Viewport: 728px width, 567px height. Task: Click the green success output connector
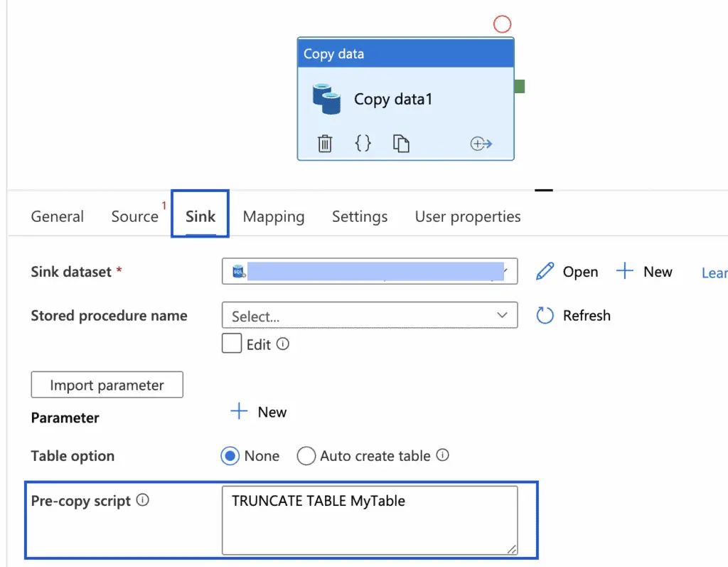tap(520, 87)
